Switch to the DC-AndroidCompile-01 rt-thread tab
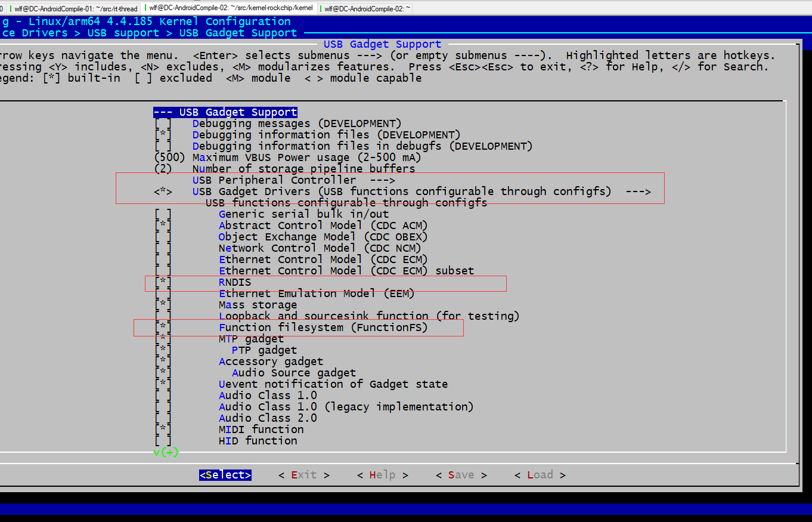Viewport: 812px width, 522px height. [74, 8]
